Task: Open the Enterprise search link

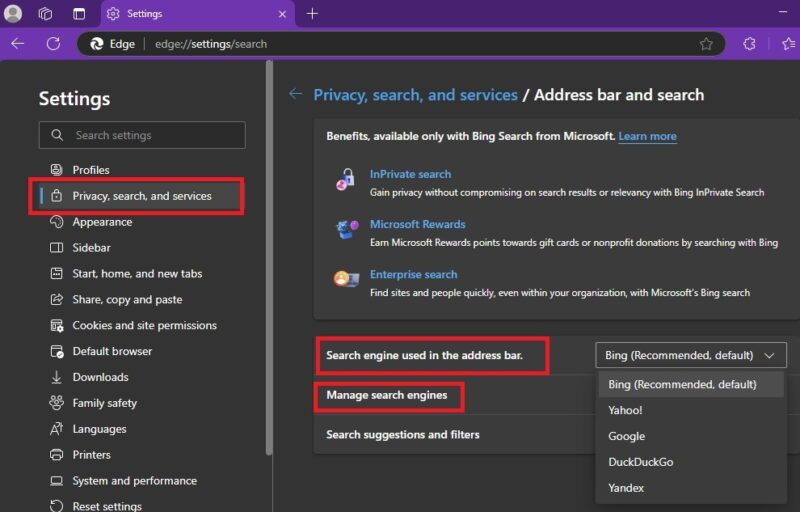Action: 413,275
